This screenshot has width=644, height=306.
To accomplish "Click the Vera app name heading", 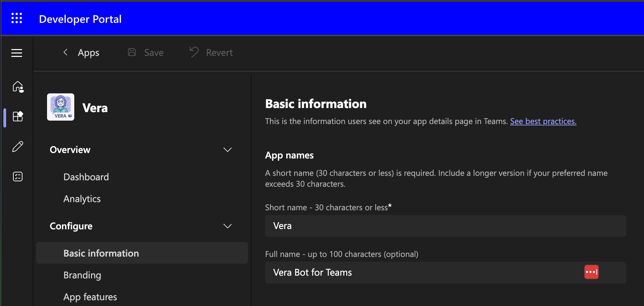I will [x=95, y=108].
